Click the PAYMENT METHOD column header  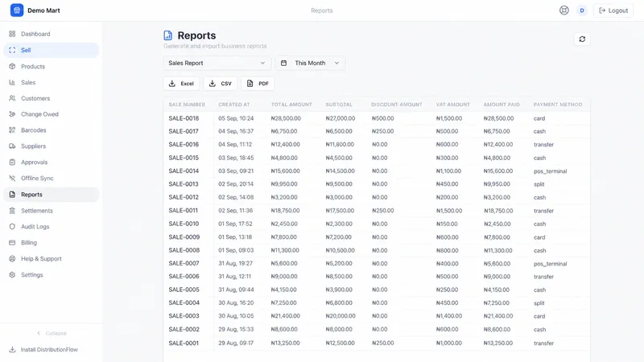click(558, 105)
